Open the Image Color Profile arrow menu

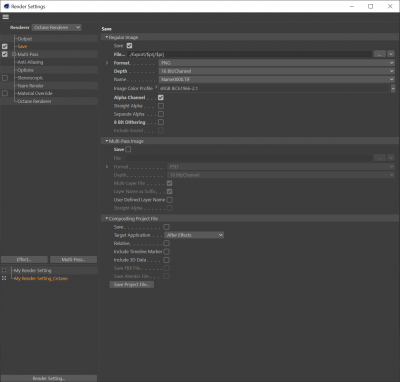[393, 88]
